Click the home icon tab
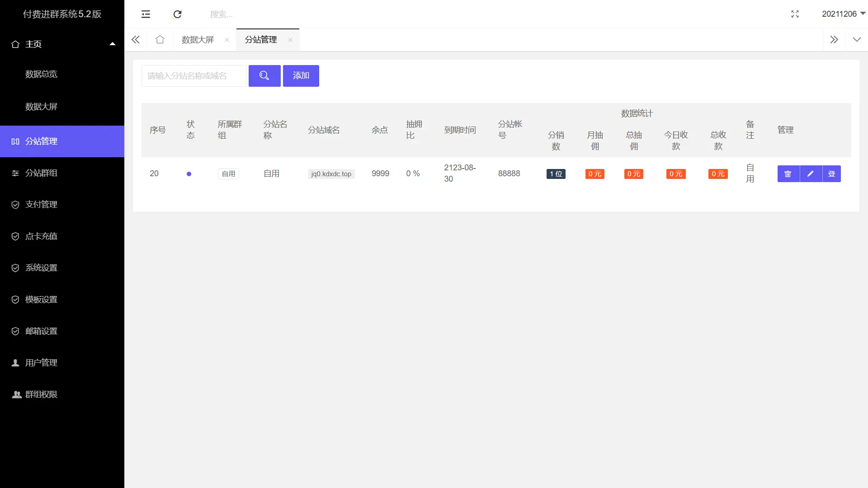This screenshot has height=488, width=868. 160,40
